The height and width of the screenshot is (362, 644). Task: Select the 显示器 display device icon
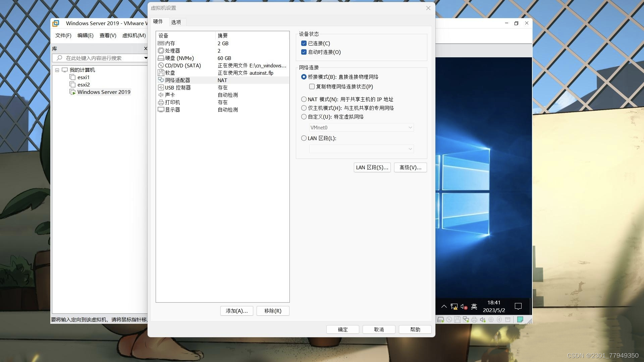[161, 110]
